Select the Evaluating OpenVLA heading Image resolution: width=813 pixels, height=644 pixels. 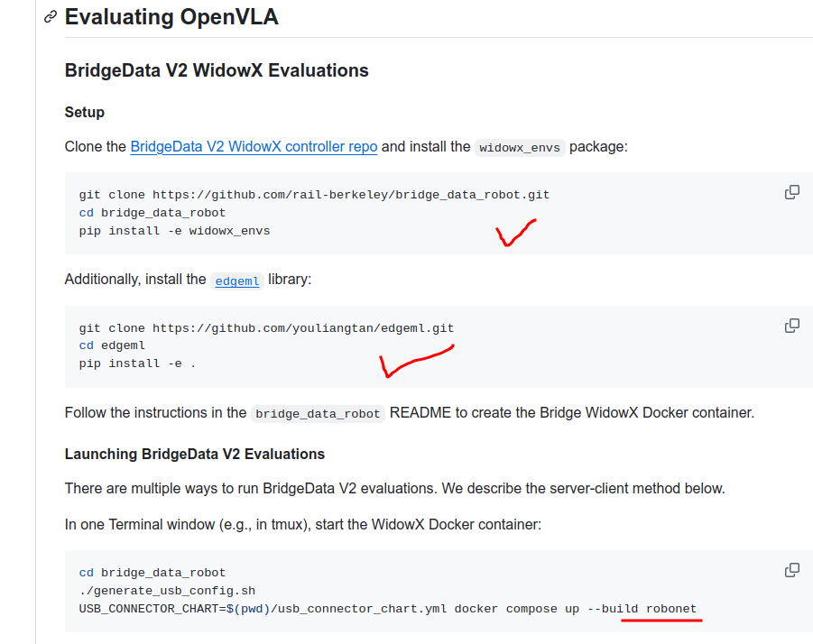click(x=171, y=16)
